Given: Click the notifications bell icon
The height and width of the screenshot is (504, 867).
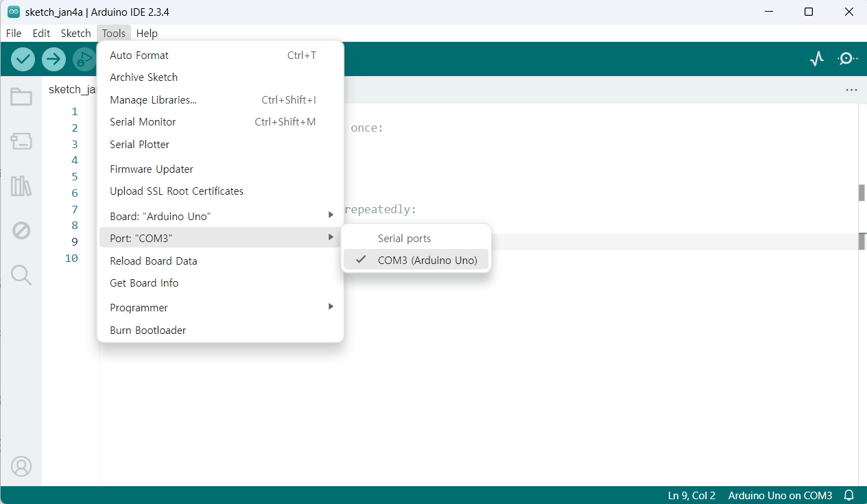Looking at the screenshot, I should 849,495.
